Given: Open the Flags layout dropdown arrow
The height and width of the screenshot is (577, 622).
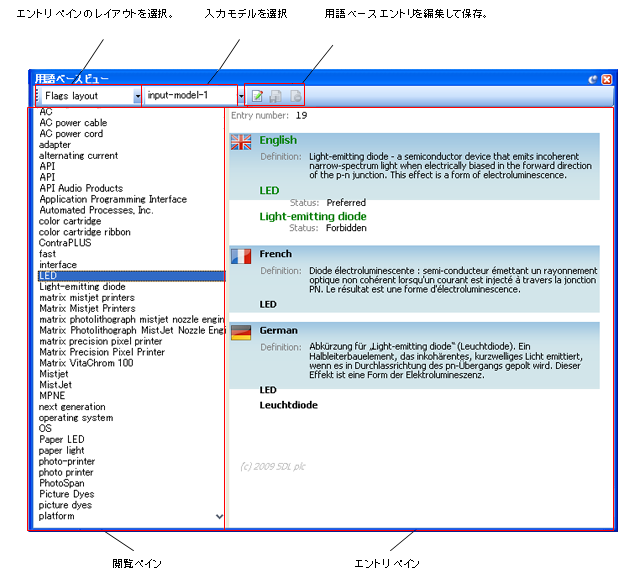Looking at the screenshot, I should (x=137, y=96).
